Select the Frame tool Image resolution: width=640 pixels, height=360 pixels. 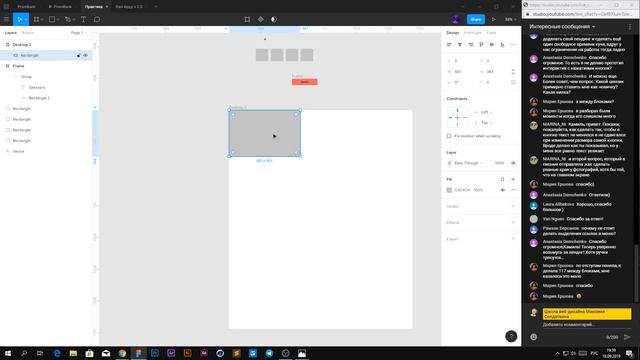click(x=36, y=19)
